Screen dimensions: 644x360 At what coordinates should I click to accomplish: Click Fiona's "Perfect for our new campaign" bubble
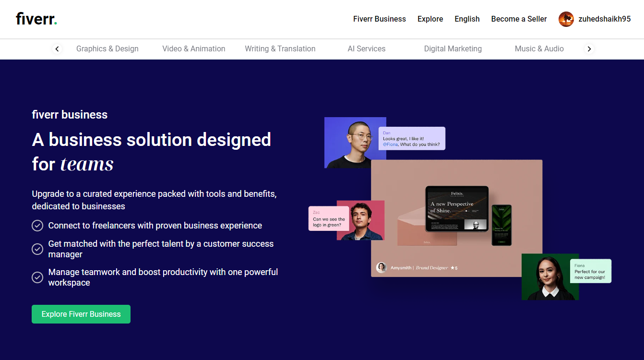591,271
